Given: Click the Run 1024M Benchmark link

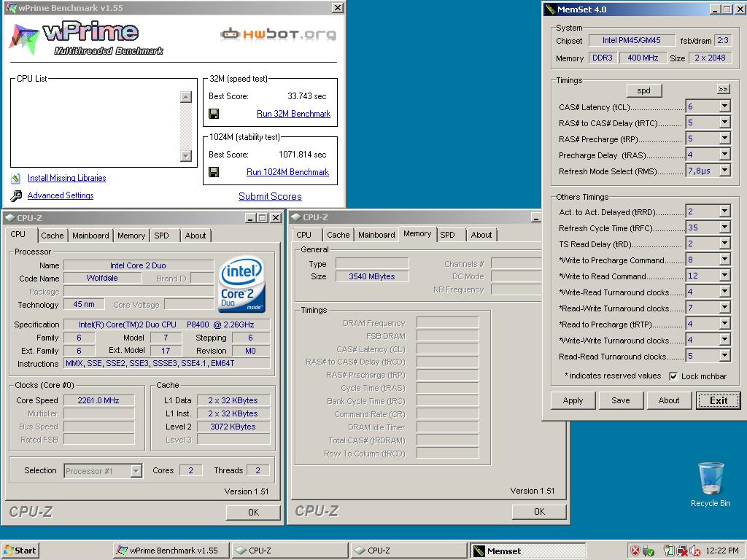Looking at the screenshot, I should [287, 172].
